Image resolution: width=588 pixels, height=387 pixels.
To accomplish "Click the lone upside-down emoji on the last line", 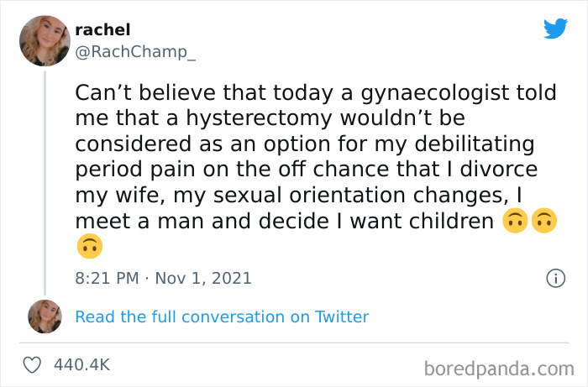I will [87, 247].
